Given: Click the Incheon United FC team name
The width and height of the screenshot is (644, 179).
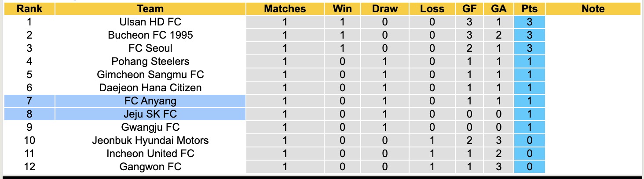Looking at the screenshot, I should point(150,154).
